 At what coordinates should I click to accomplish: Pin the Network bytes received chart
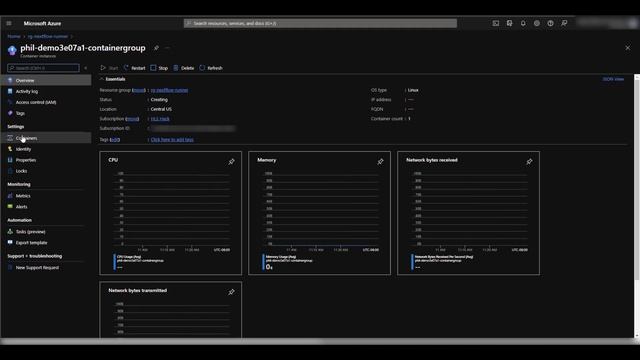(x=529, y=162)
